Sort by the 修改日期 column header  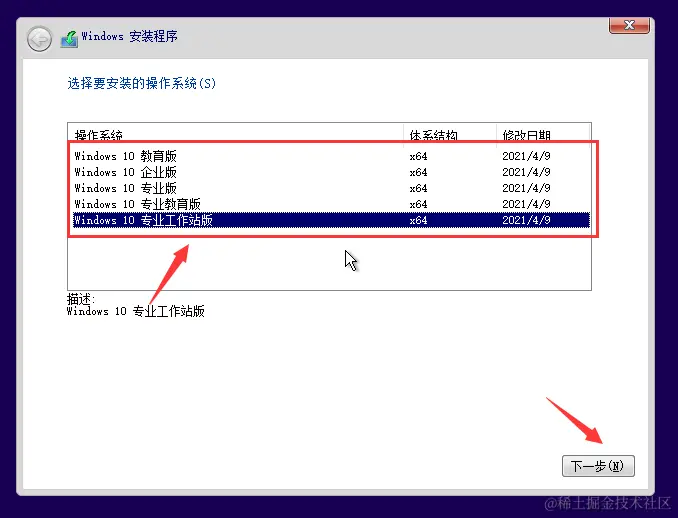coord(543,135)
